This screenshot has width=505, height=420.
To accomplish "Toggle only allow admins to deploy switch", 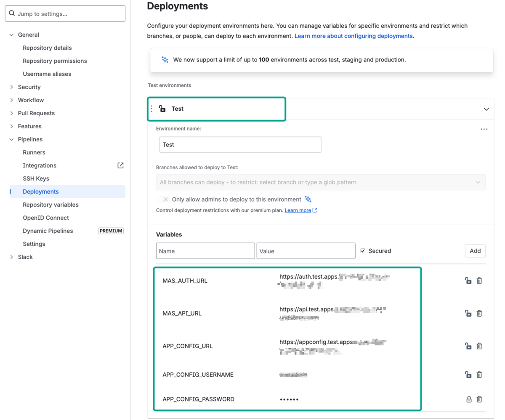I will pos(162,199).
